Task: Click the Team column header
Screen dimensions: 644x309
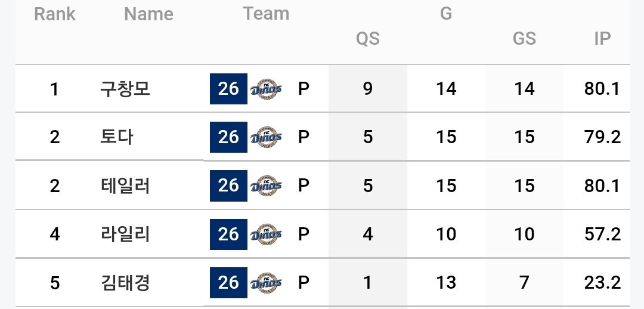Action: (x=266, y=14)
